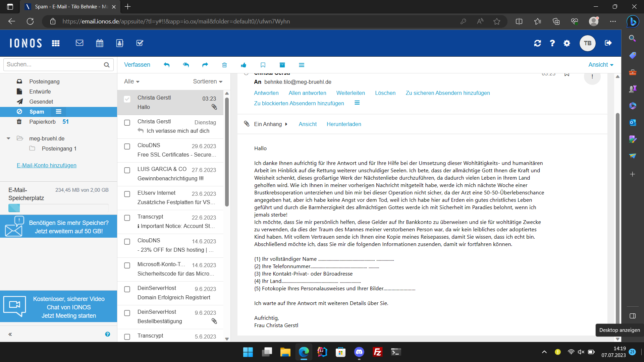The height and width of the screenshot is (362, 644).
Task: Open the Papierkorb folder
Action: click(42, 122)
